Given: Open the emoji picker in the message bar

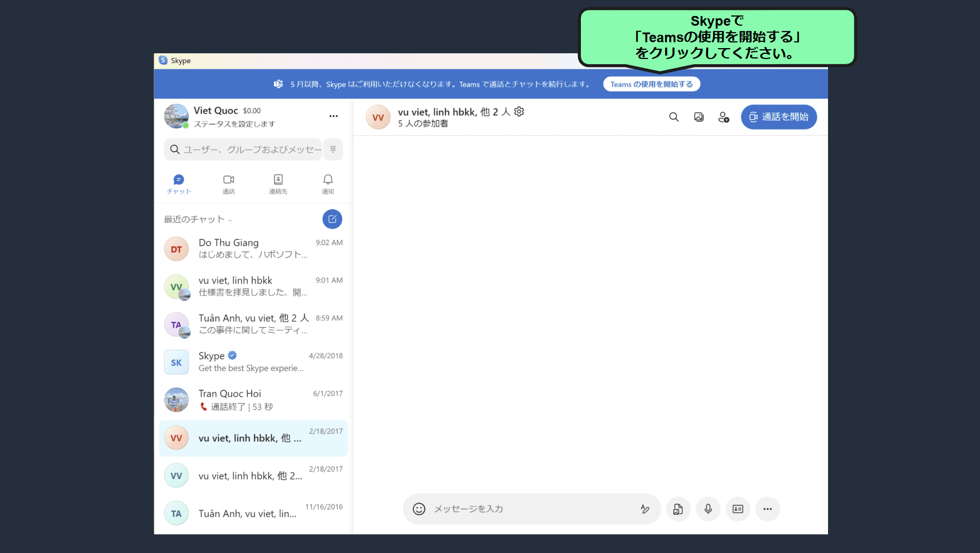Looking at the screenshot, I should 419,509.
